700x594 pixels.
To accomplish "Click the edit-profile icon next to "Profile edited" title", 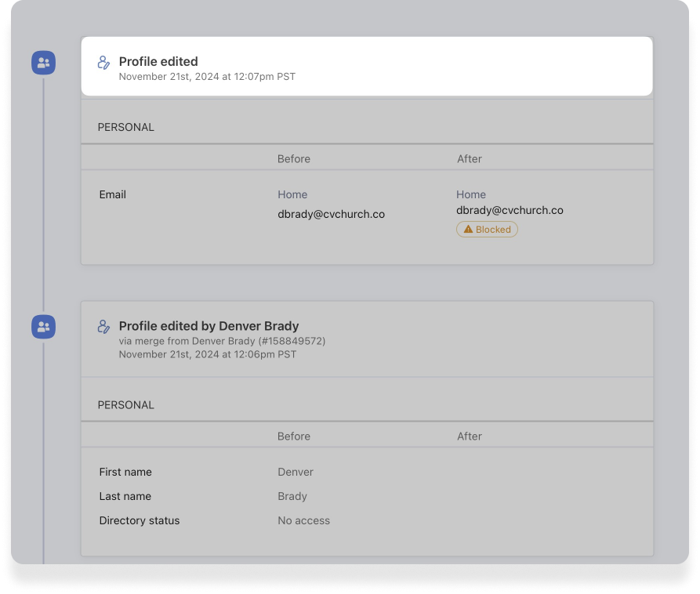I will pos(103,63).
